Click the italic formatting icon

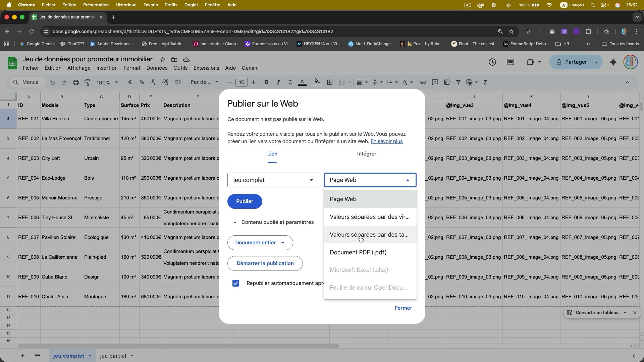point(278,82)
